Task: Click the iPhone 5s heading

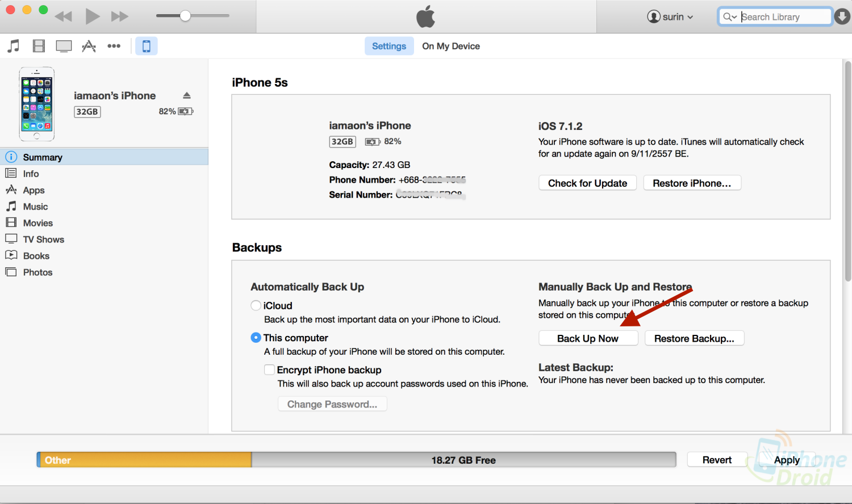Action: pos(260,82)
